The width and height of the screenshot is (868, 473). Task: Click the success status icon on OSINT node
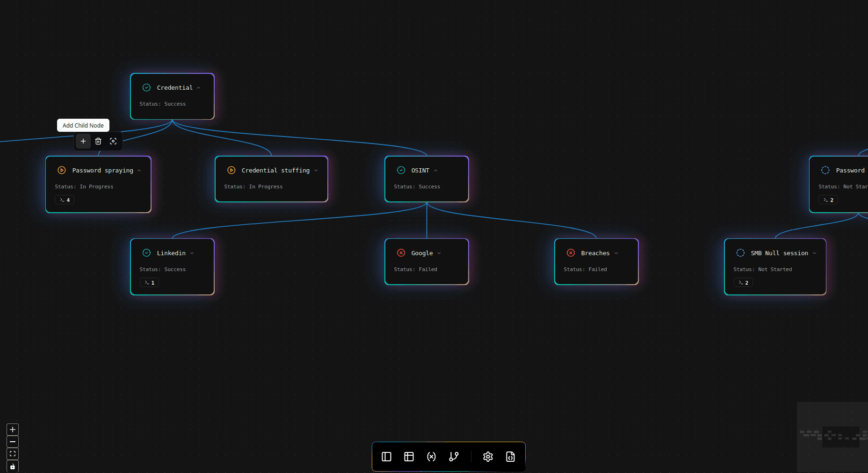(x=401, y=170)
